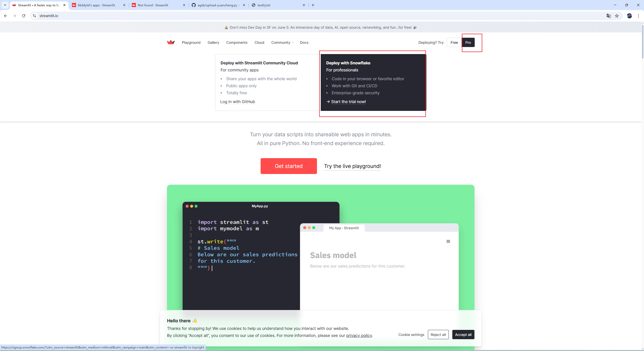This screenshot has height=351, width=644.
Task: Switch to the agsb/upload-yuancheng.py GitHub tab
Action: 219,5
